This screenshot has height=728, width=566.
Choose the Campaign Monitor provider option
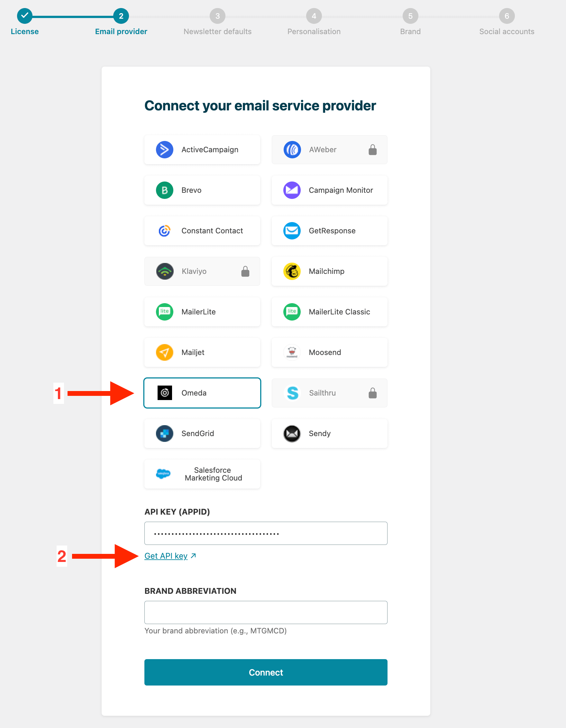(330, 190)
